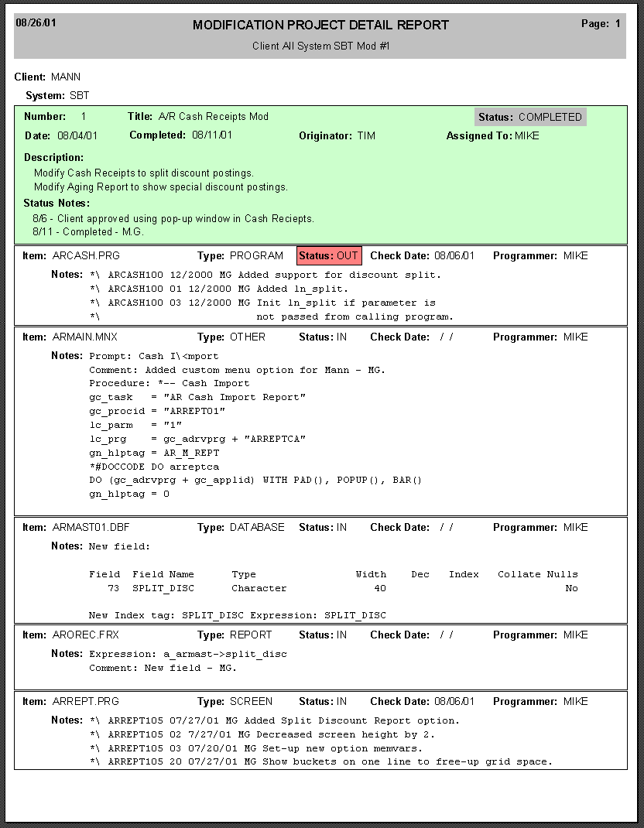This screenshot has height=828, width=644.
Task: Click the red Status: OUT badge
Action: tap(329, 255)
